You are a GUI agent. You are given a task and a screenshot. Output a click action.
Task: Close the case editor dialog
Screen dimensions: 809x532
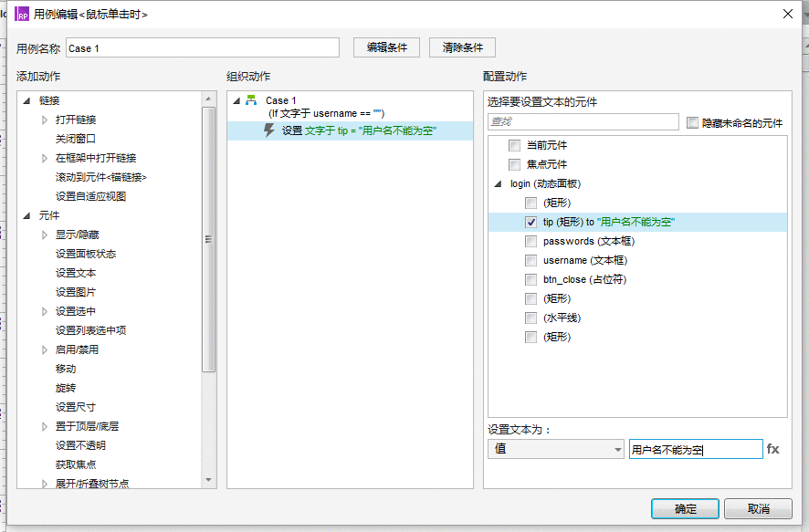pos(788,14)
